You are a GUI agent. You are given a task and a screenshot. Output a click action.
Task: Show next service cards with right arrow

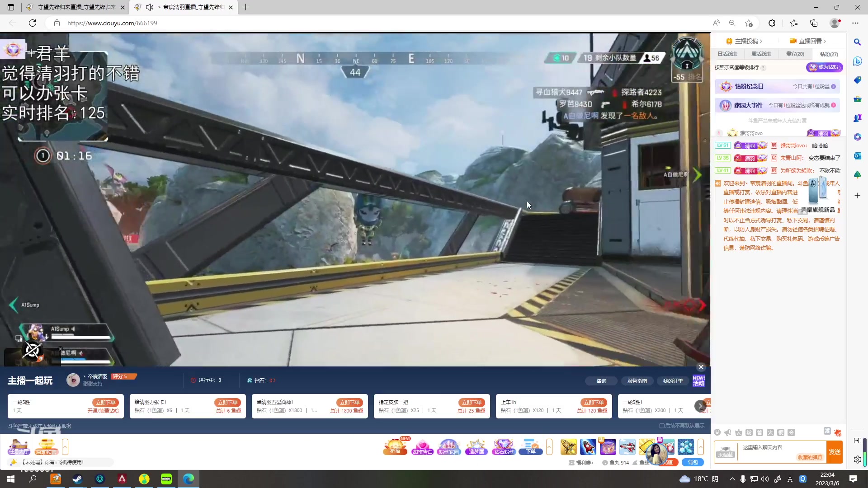(x=700, y=406)
